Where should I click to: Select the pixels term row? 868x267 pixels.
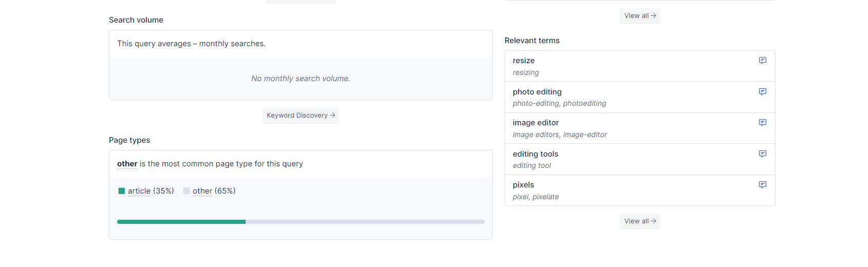click(640, 190)
